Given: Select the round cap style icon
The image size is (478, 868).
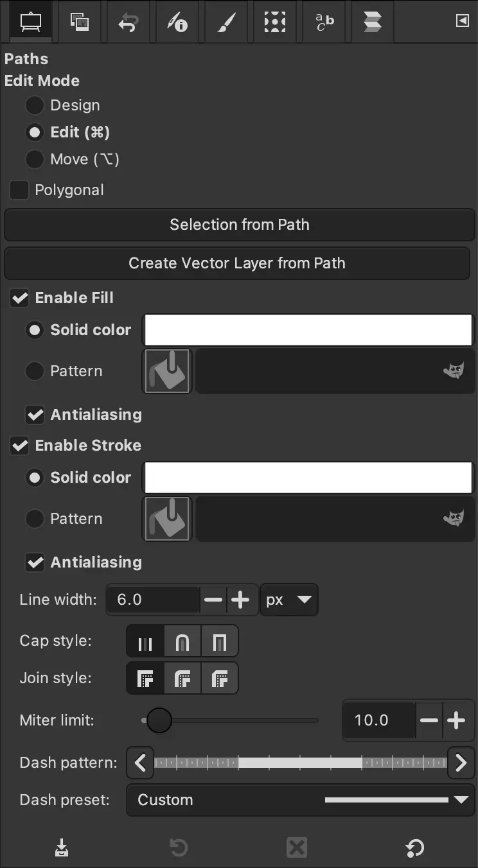Looking at the screenshot, I should [182, 641].
